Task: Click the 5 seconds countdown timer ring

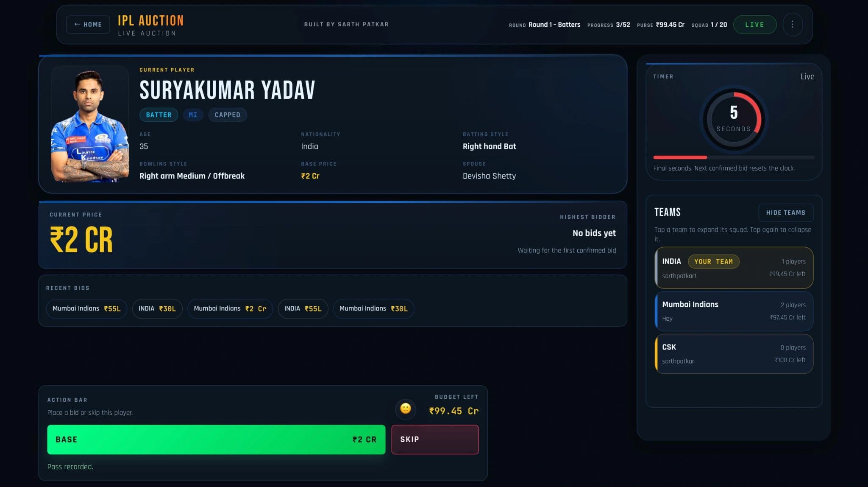Action: click(734, 119)
